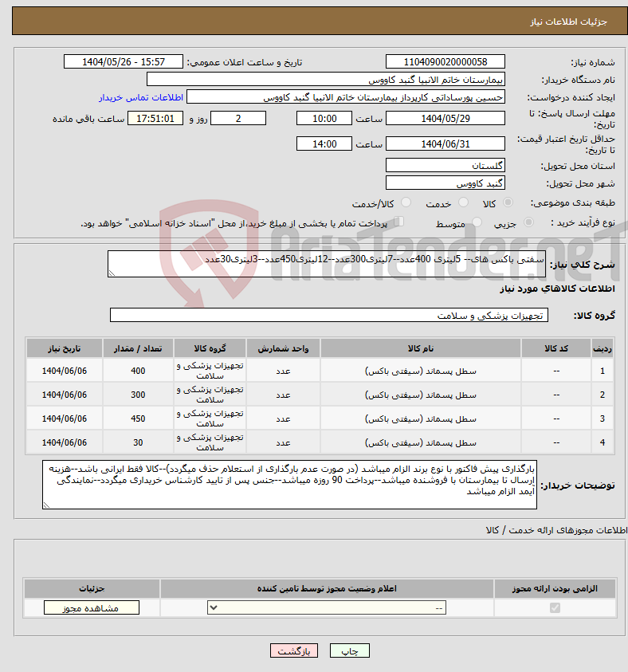Click the validity hour field 14:00
628x672 pixels.
[x=324, y=143]
